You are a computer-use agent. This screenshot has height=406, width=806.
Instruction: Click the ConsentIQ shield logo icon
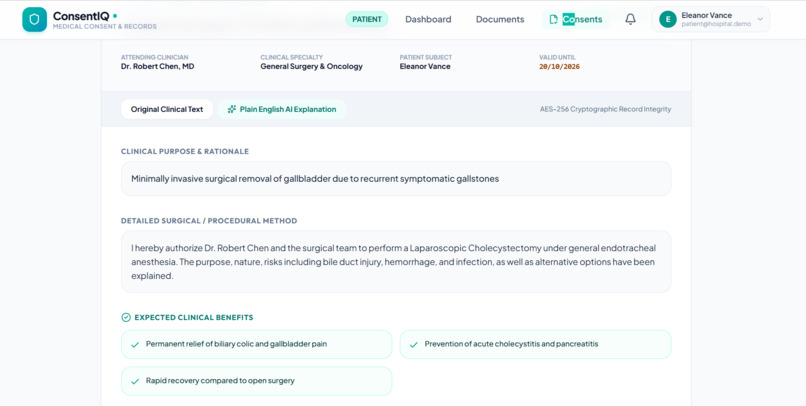coord(34,20)
